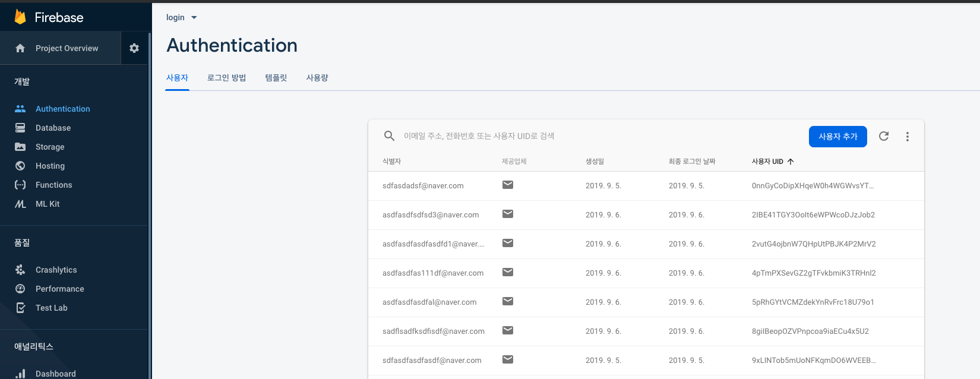Click the Functions brackets icon
This screenshot has height=379, width=980.
click(x=20, y=185)
